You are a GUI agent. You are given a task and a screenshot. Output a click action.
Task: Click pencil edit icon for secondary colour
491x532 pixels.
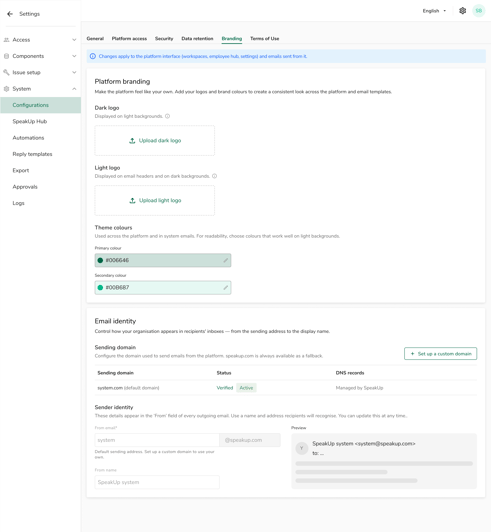(x=226, y=287)
